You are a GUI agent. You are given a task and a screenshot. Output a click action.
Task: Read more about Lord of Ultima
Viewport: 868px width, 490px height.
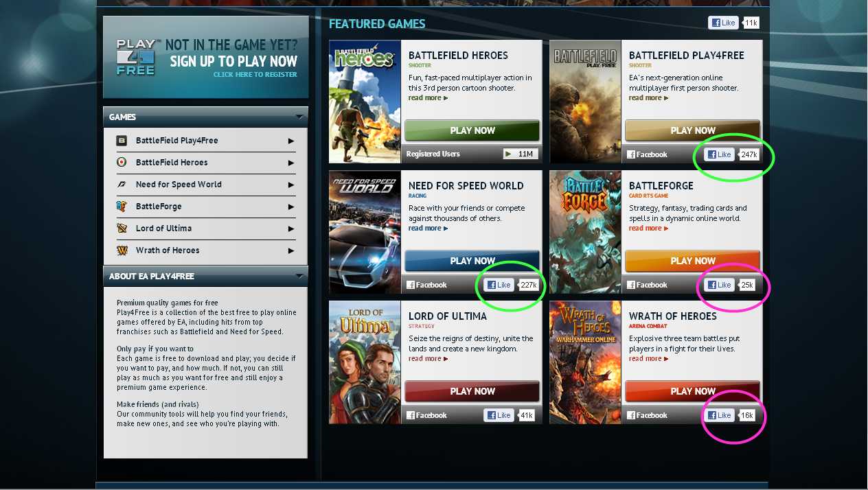click(x=428, y=359)
